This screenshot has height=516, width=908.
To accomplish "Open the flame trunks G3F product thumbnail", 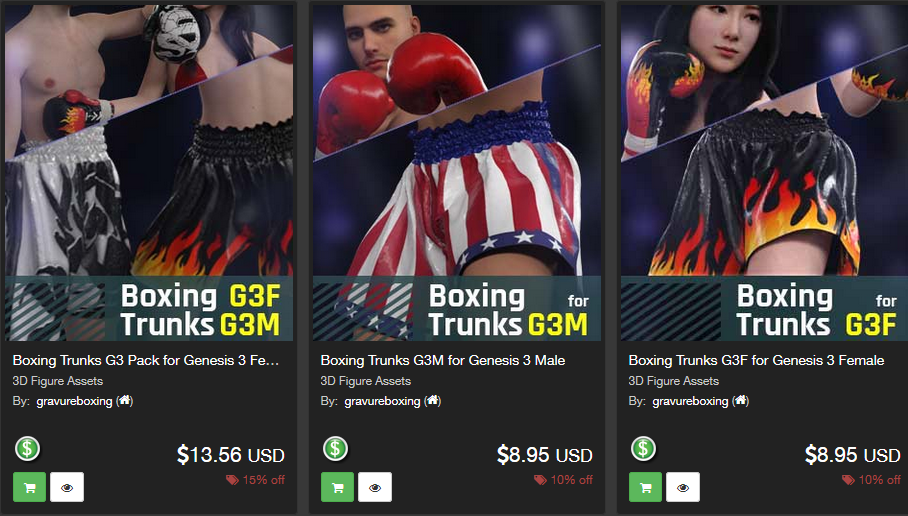I will (764, 173).
